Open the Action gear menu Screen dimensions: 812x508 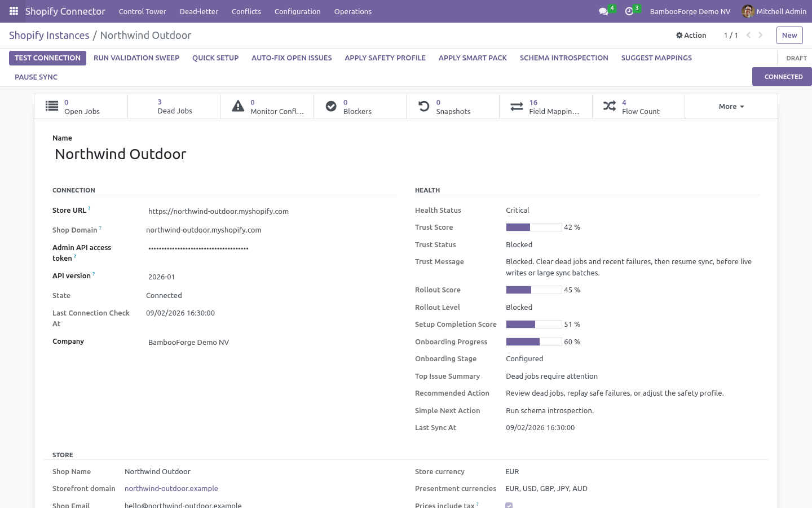pyautogui.click(x=691, y=35)
